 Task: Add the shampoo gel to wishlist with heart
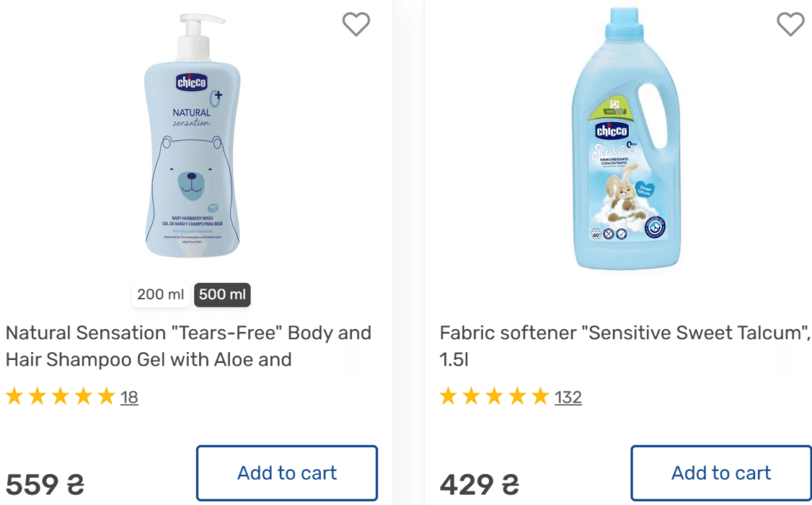[x=356, y=25]
